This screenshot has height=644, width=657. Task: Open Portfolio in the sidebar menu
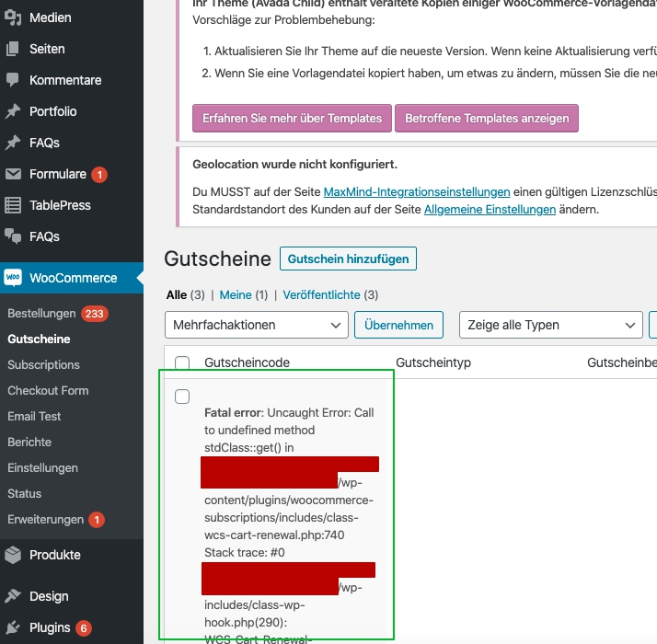pos(53,111)
